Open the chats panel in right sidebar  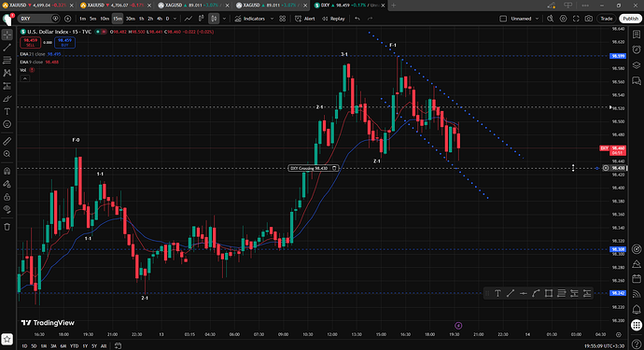click(637, 80)
